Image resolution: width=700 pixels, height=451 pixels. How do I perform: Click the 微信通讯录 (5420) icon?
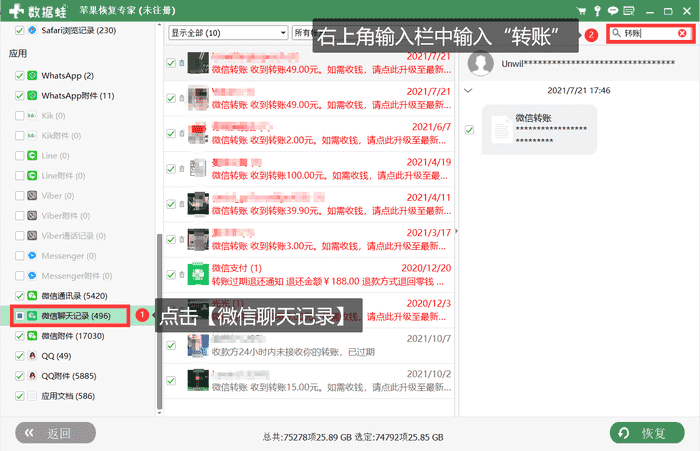point(32,296)
